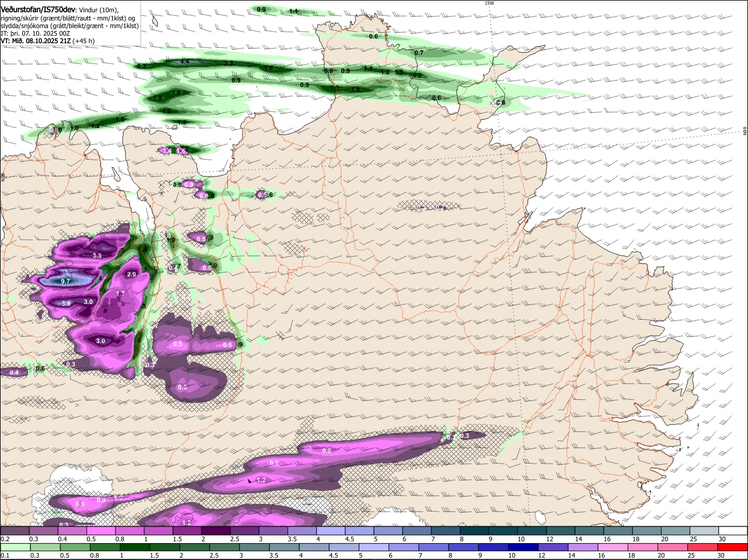Screen dimensions: 748x560
Task: Click the 'IT: þri. 07. 10. 2025 00Z' line
Action: pyautogui.click(x=36, y=33)
